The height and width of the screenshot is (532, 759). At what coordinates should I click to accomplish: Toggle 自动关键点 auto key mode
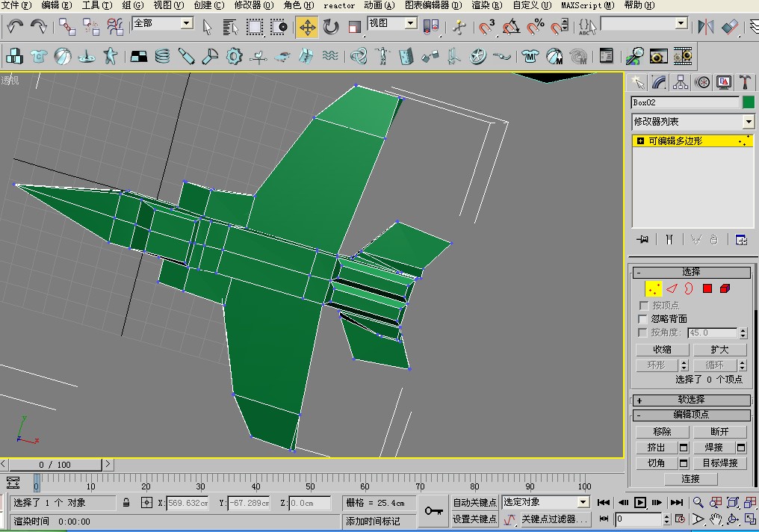click(x=475, y=502)
